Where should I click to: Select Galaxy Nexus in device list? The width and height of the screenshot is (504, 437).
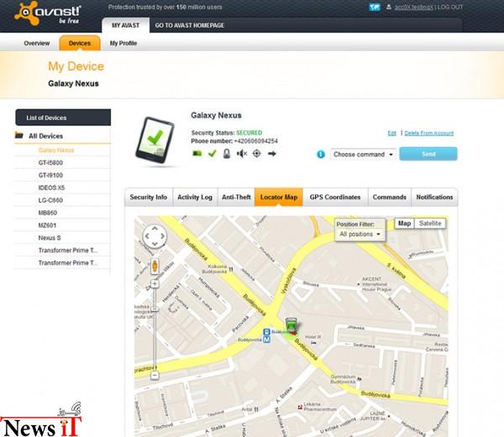click(56, 150)
